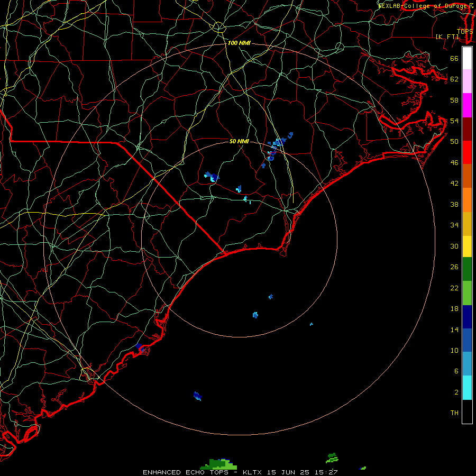Click the "10" legend value
Image resolution: width=476 pixels, height=476 pixels.
(x=454, y=351)
